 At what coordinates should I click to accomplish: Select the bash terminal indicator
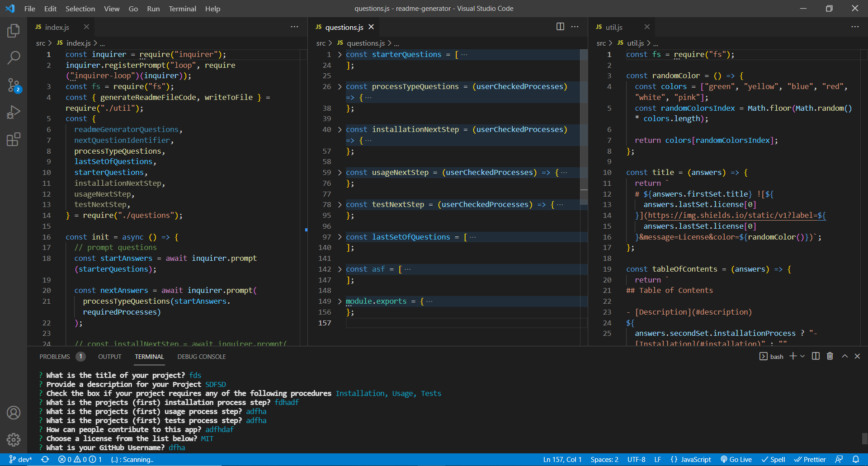771,357
